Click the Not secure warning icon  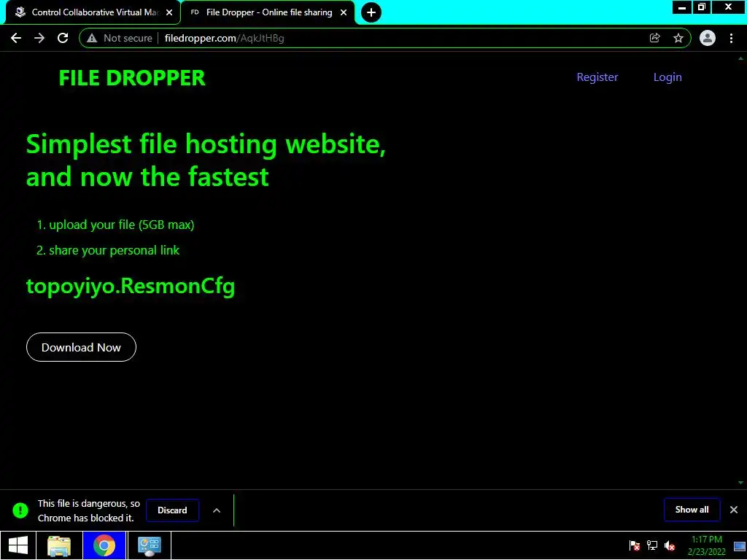pos(92,38)
